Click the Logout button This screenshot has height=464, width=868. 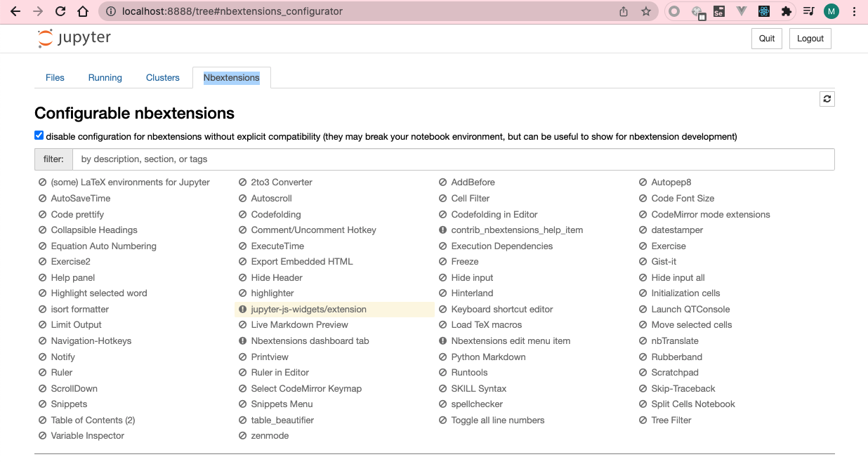pos(810,39)
